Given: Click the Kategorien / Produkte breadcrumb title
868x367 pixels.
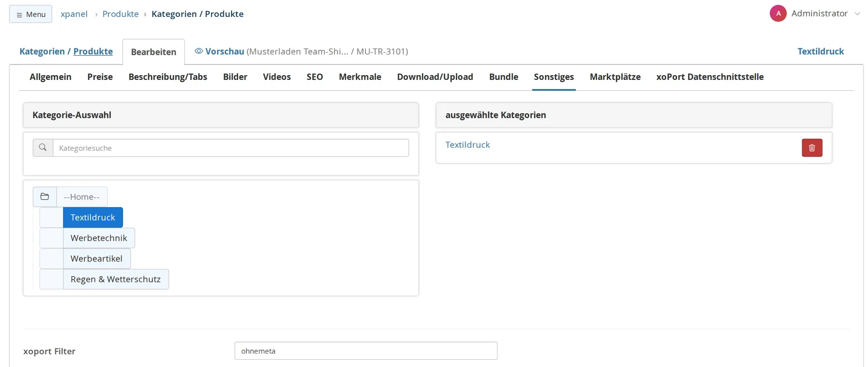Looking at the screenshot, I should (198, 14).
